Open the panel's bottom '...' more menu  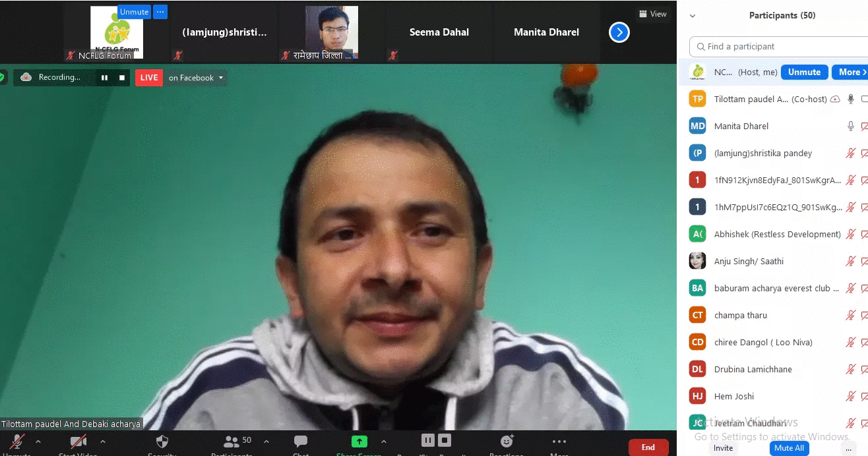click(850, 448)
